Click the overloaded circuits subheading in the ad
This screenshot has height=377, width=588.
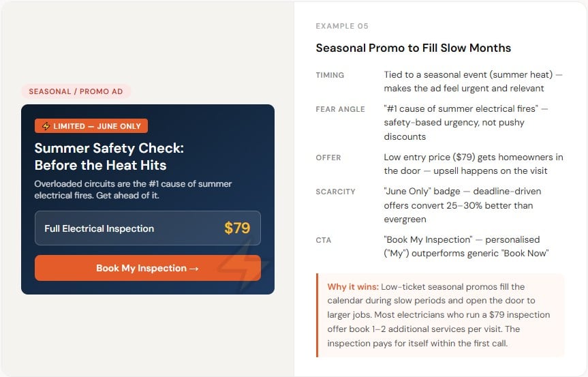133,190
